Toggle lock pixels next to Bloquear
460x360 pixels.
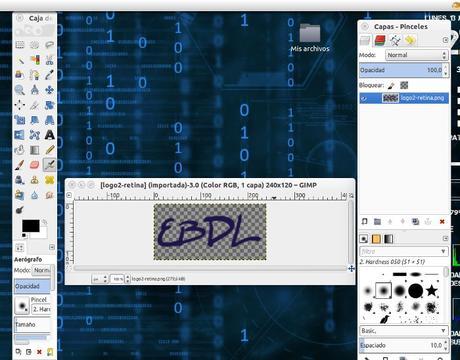click(x=391, y=85)
